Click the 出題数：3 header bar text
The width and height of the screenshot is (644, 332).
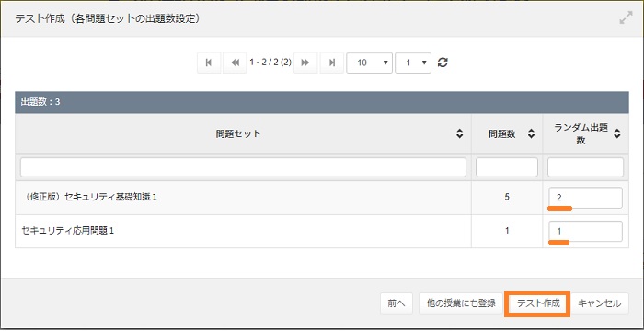tap(40, 102)
